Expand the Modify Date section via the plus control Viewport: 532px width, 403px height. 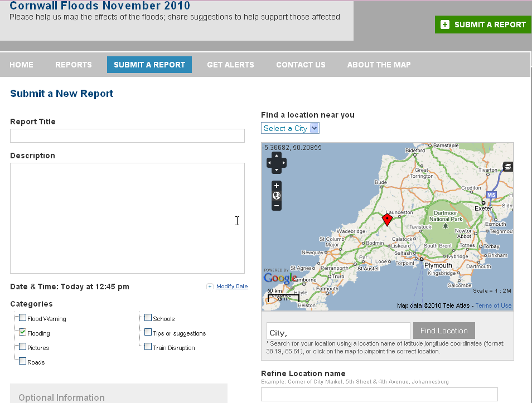point(210,287)
